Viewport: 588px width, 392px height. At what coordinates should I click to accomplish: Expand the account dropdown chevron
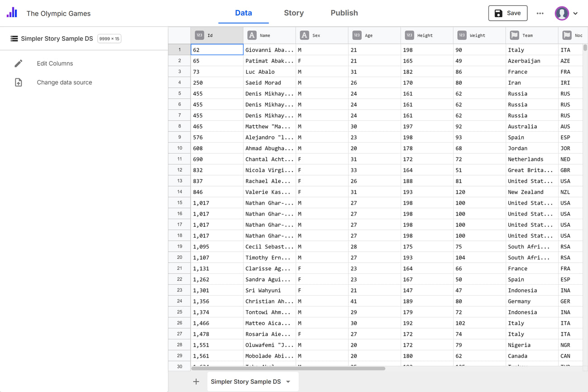[x=575, y=14]
